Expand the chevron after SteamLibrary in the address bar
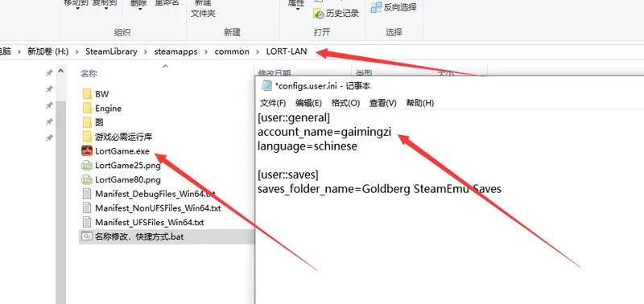Screen dimensions: 644x304 (x=146, y=51)
